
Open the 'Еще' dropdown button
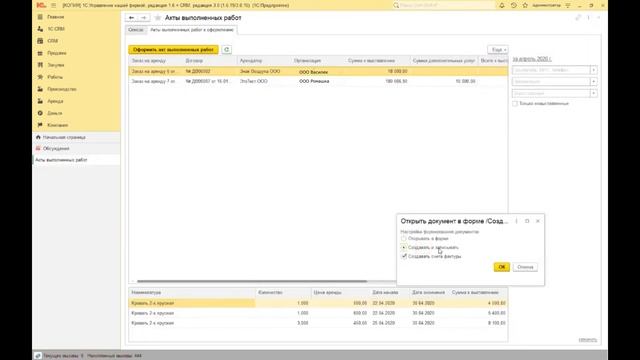click(x=498, y=49)
